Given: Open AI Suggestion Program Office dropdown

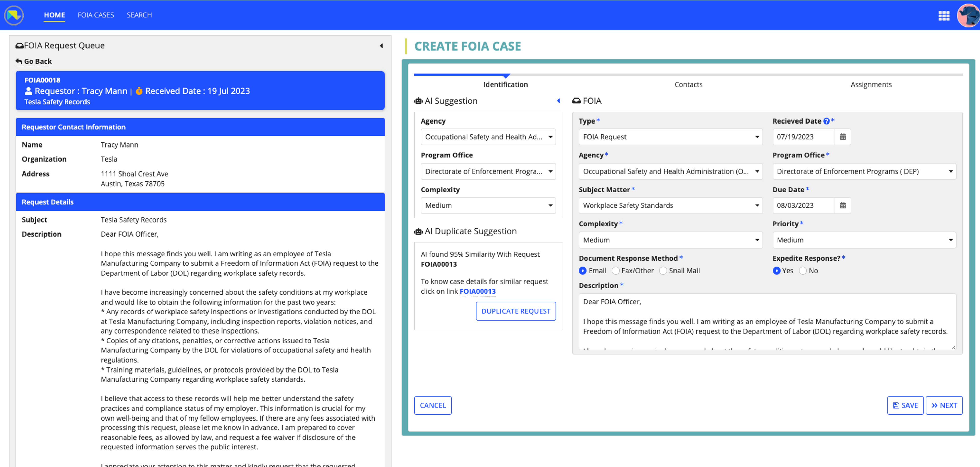Looking at the screenshot, I should tap(488, 171).
